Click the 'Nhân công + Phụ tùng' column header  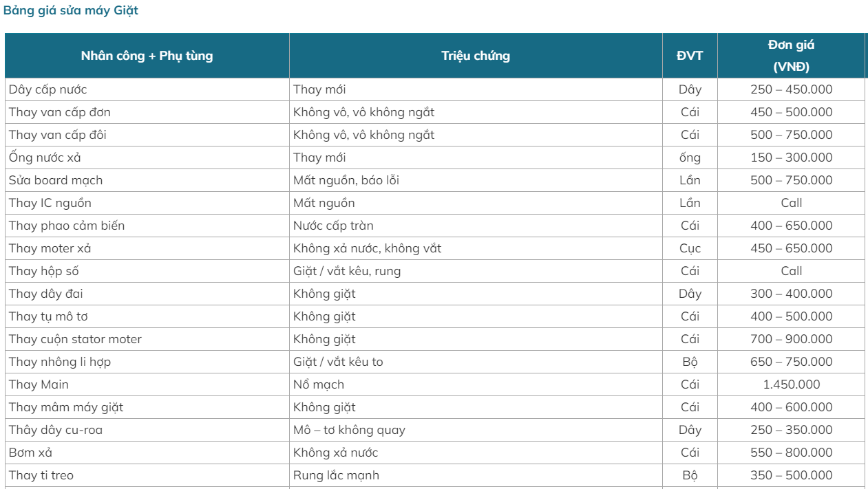click(147, 56)
